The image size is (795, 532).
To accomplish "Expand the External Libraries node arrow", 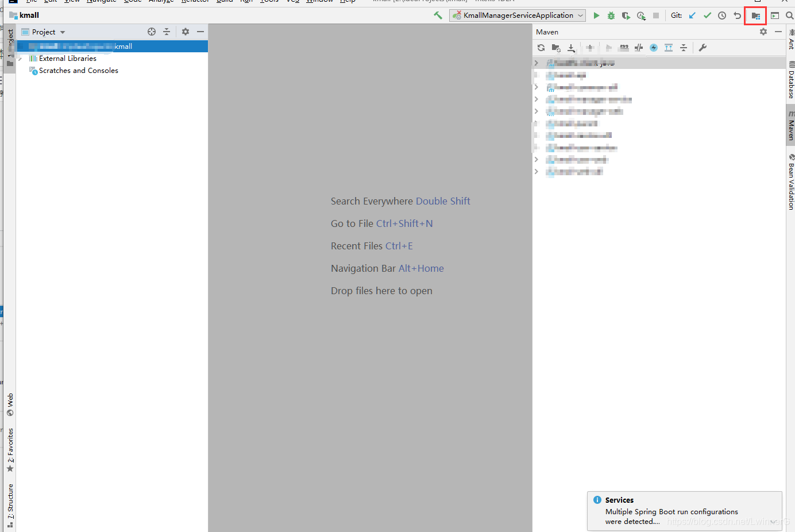I will coord(21,59).
